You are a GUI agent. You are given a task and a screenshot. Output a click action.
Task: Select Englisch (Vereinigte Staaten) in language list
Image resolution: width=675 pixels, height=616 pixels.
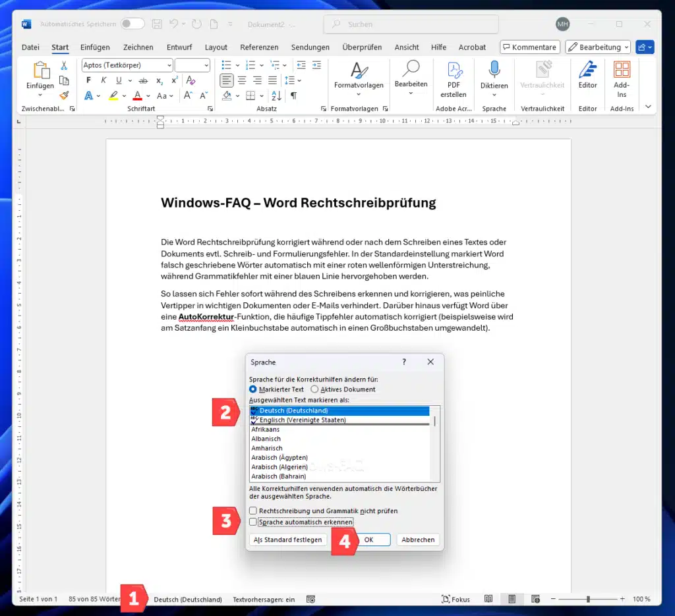click(x=339, y=420)
